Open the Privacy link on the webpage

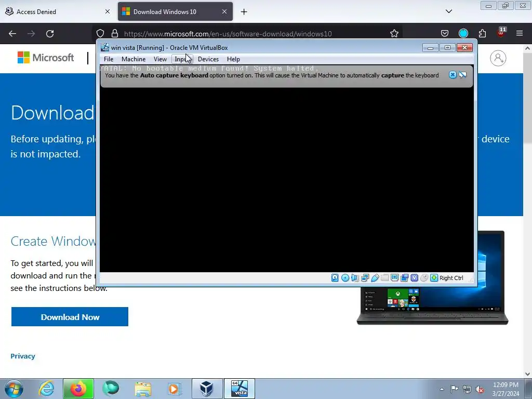[23, 356]
